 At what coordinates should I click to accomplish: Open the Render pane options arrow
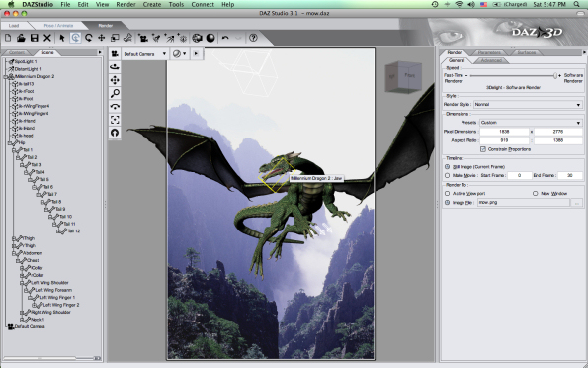(x=584, y=52)
